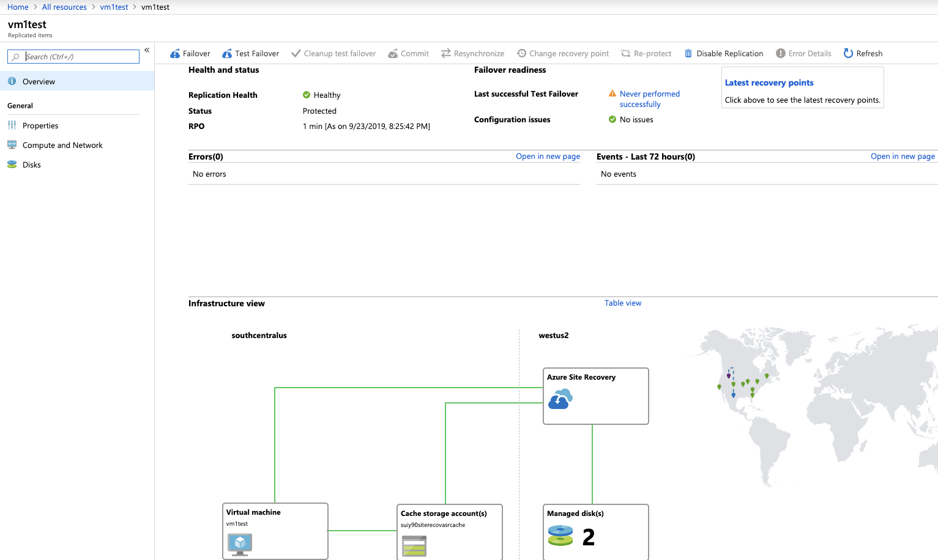The image size is (938, 560).
Task: Open Events in new page
Action: click(903, 157)
